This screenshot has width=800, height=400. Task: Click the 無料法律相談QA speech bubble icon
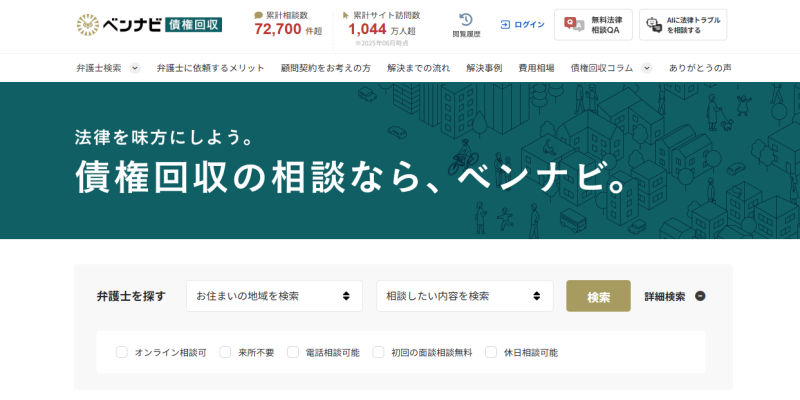point(574,24)
